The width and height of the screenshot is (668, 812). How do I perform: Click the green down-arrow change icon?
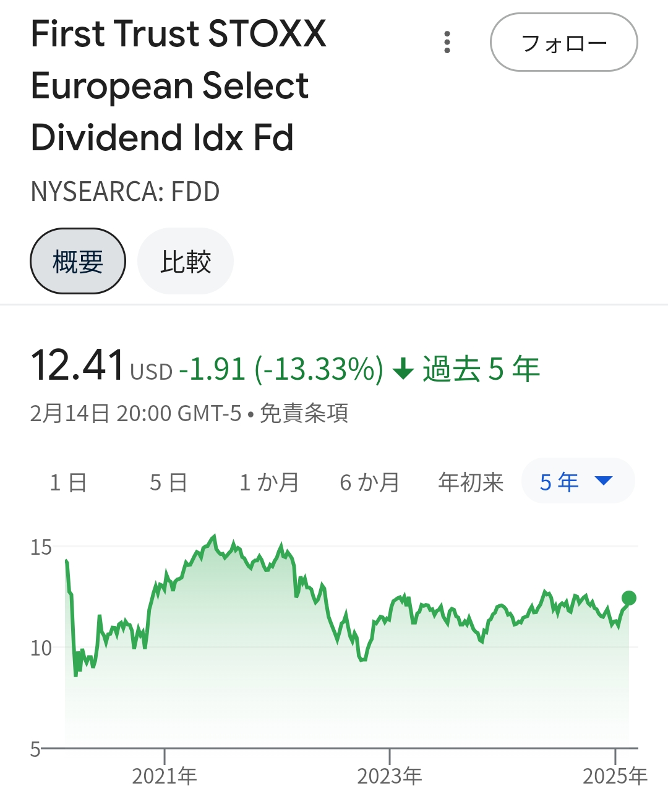click(x=403, y=369)
